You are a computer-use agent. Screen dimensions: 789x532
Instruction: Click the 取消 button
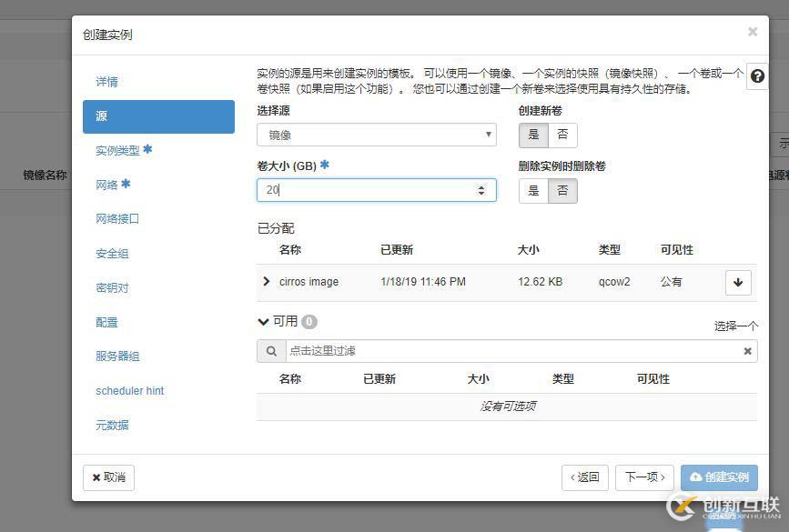coord(108,477)
